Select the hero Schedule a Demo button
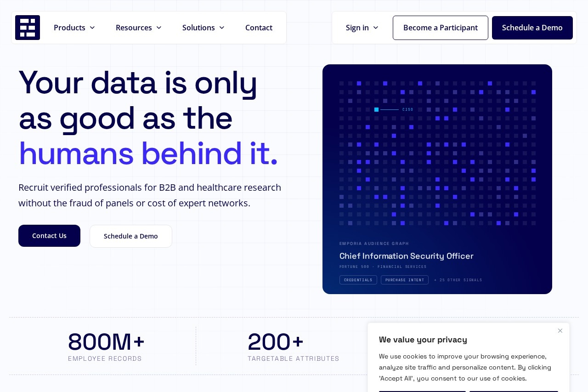 click(131, 236)
